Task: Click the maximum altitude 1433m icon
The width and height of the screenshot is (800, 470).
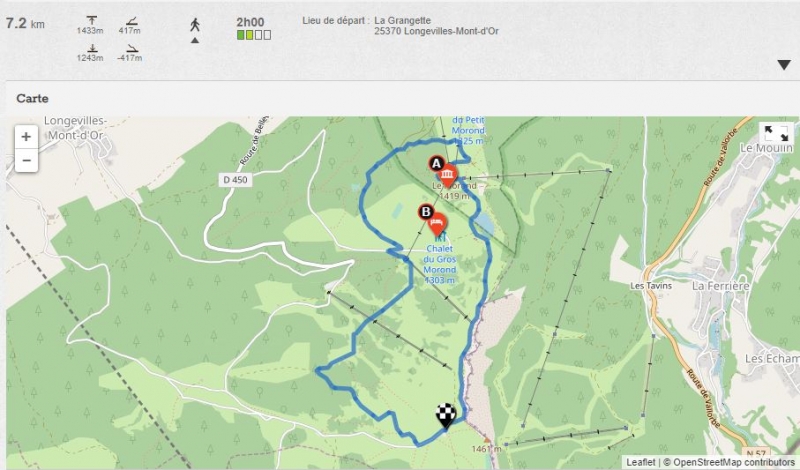Action: (x=91, y=20)
